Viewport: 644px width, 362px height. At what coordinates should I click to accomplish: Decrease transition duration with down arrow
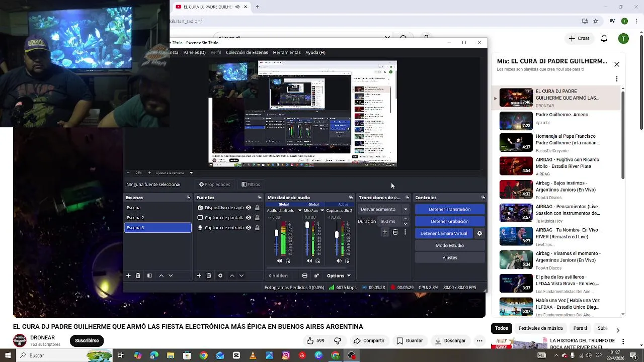406,224
